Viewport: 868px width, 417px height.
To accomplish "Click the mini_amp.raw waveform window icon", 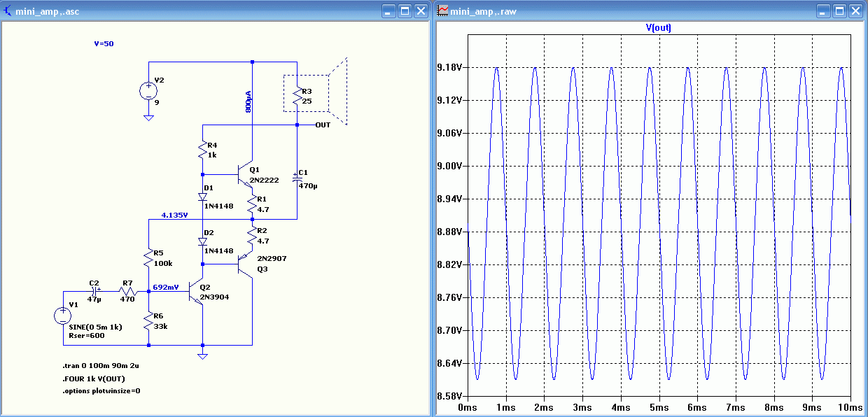I will 442,11.
